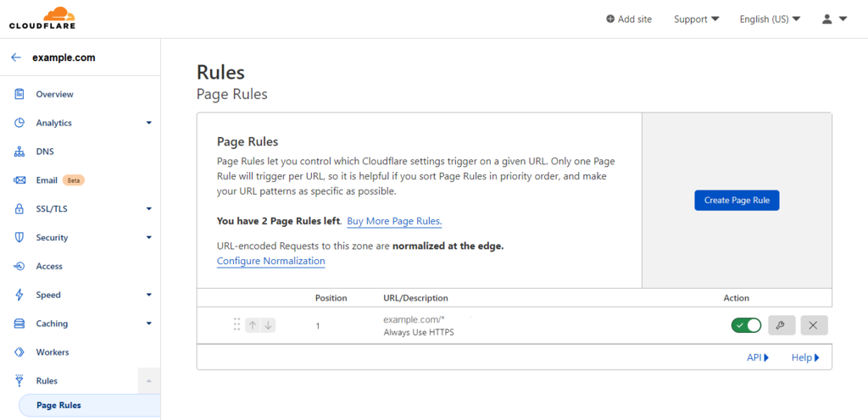Click the back arrow beside example.com
Image resolution: width=868 pixels, height=420 pixels.
click(16, 58)
